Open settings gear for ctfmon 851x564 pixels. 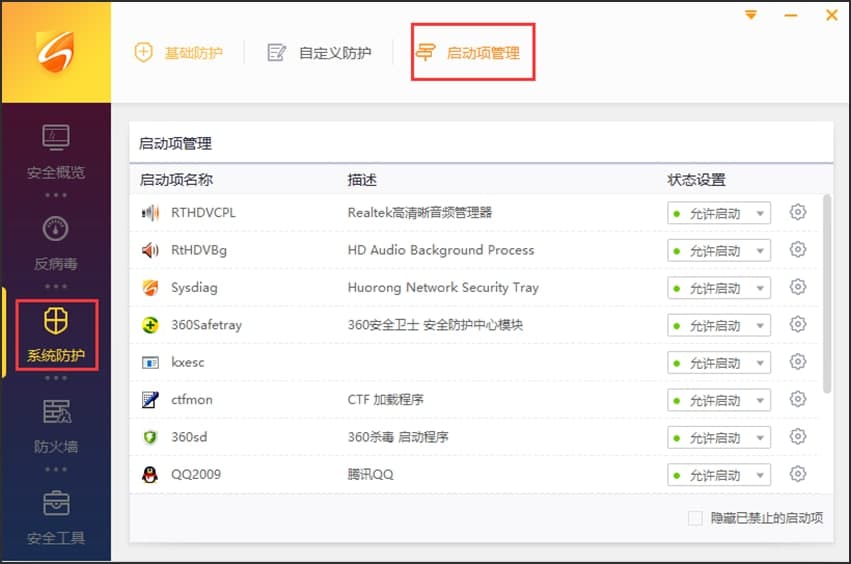pos(797,399)
